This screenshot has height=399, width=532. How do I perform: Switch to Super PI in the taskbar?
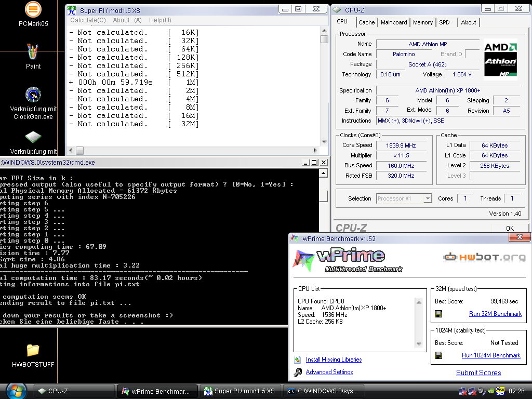(241, 391)
